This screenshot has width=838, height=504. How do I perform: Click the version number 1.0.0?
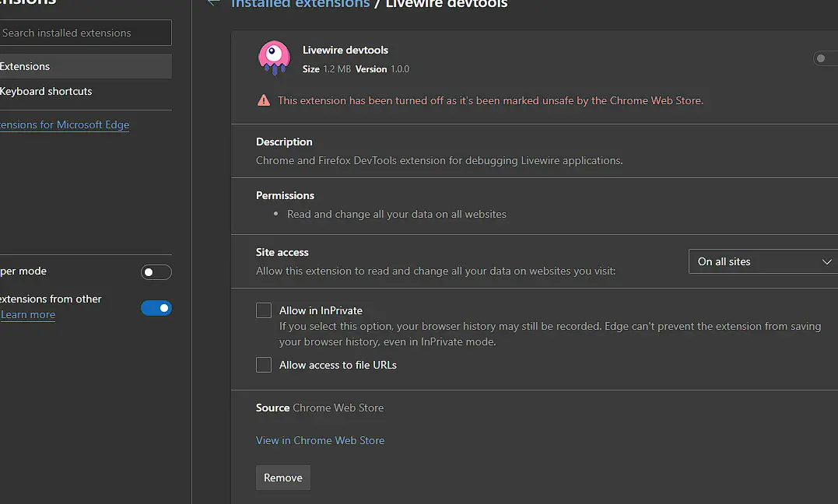tap(400, 69)
